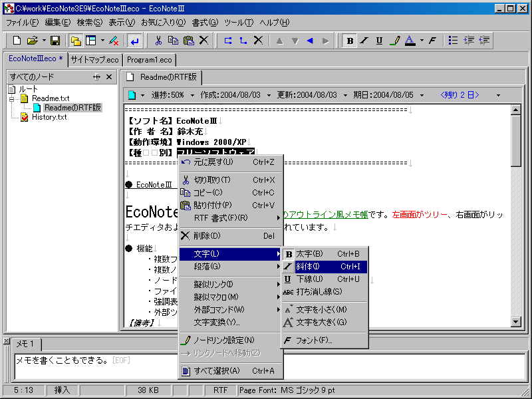Click the decrease indent icon in the toolbar

(x=484, y=41)
